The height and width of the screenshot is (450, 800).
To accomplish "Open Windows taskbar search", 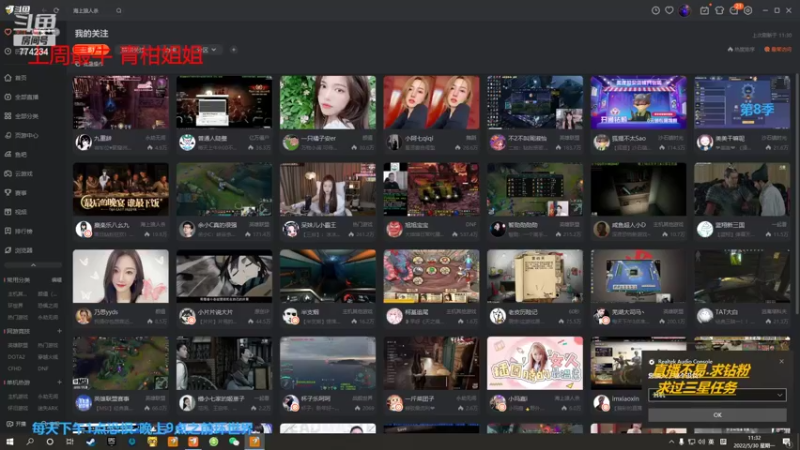I will pyautogui.click(x=30, y=442).
